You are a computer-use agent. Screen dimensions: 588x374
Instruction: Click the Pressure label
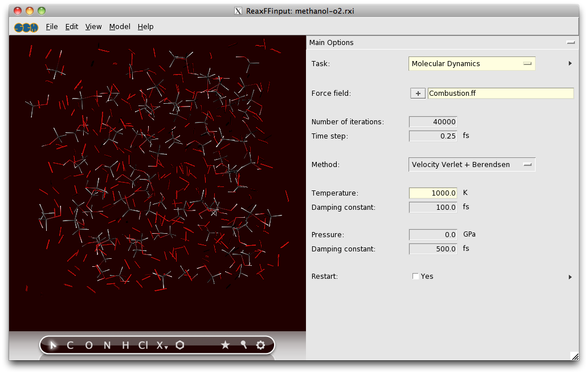click(328, 235)
